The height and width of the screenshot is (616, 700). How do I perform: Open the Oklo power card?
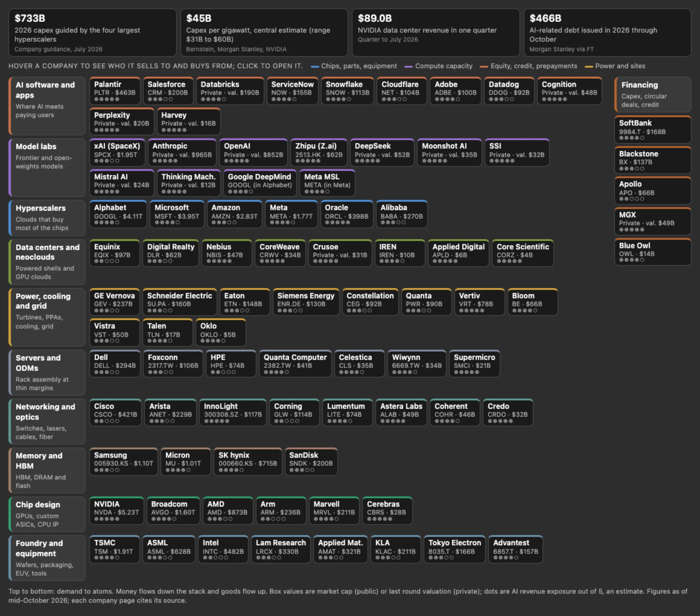click(221, 332)
